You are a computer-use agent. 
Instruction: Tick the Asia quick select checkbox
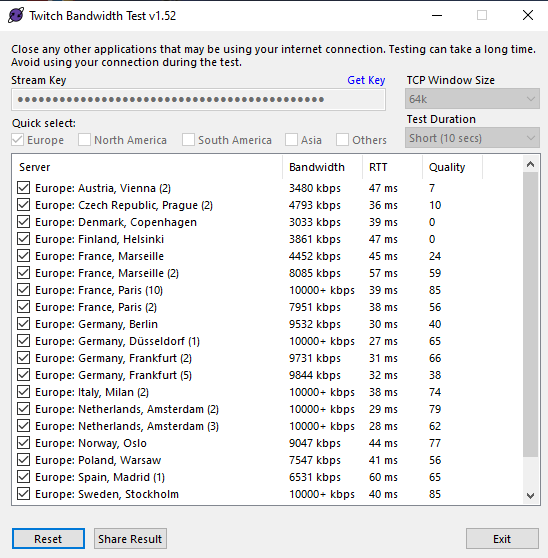click(x=291, y=140)
